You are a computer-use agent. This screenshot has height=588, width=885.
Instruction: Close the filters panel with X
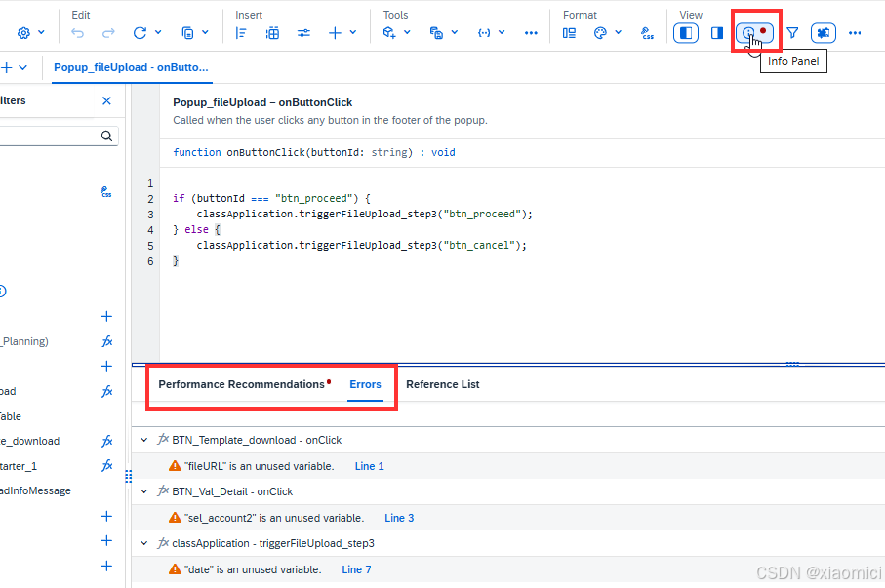pos(106,101)
